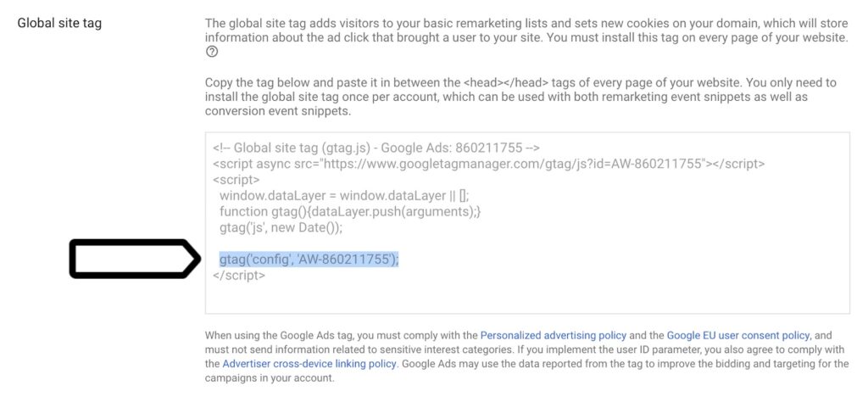Open the Personalized advertising policy link
The image size is (868, 408).
click(x=554, y=336)
